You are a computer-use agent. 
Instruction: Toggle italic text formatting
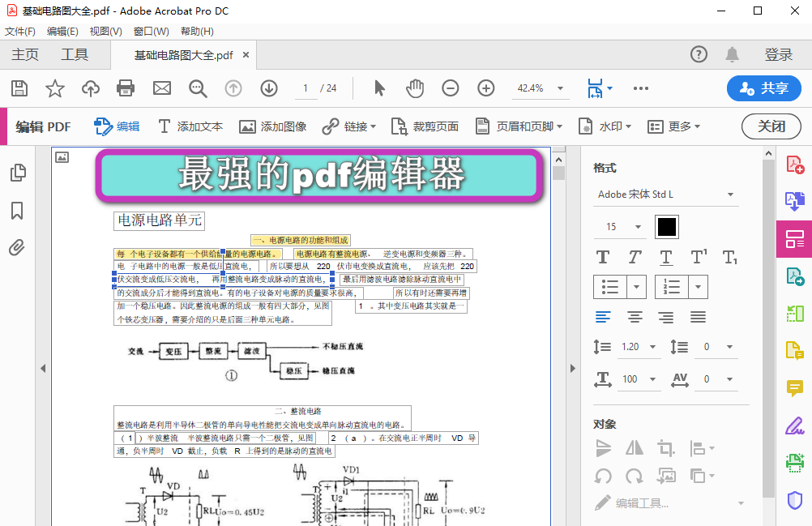point(635,257)
